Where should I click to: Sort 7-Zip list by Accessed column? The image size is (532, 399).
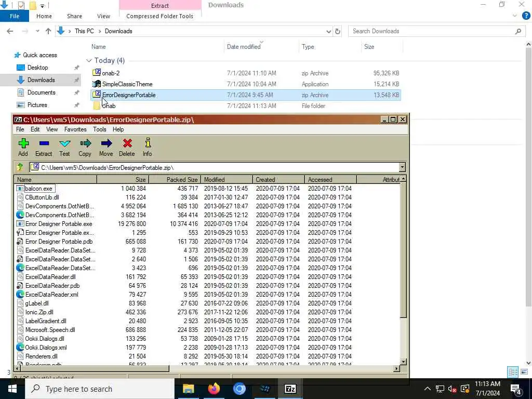click(330, 179)
